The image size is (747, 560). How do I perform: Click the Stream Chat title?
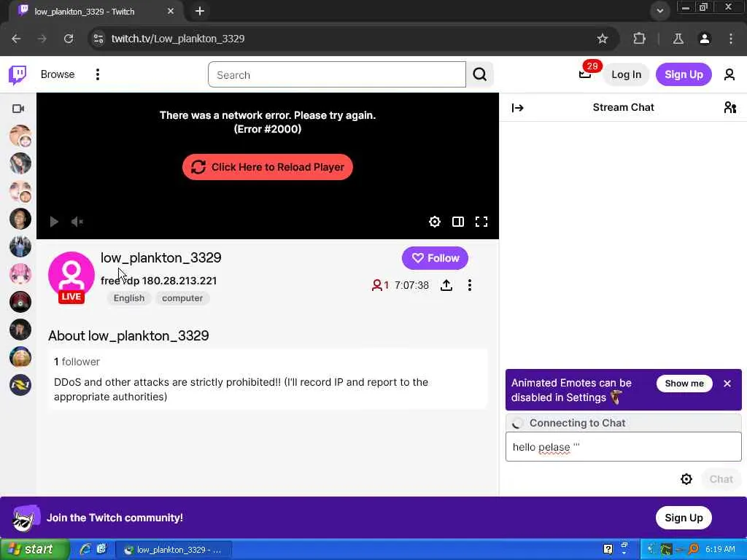click(623, 108)
